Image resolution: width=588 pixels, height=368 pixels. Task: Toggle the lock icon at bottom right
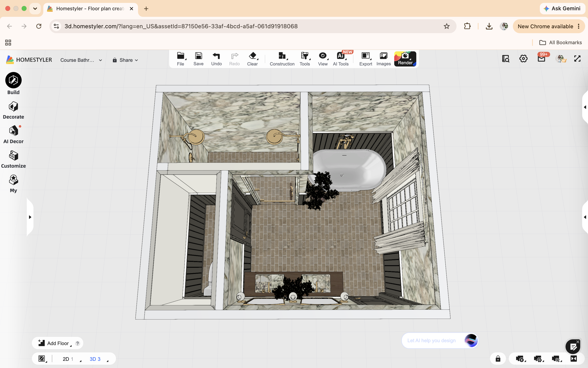[498, 359]
